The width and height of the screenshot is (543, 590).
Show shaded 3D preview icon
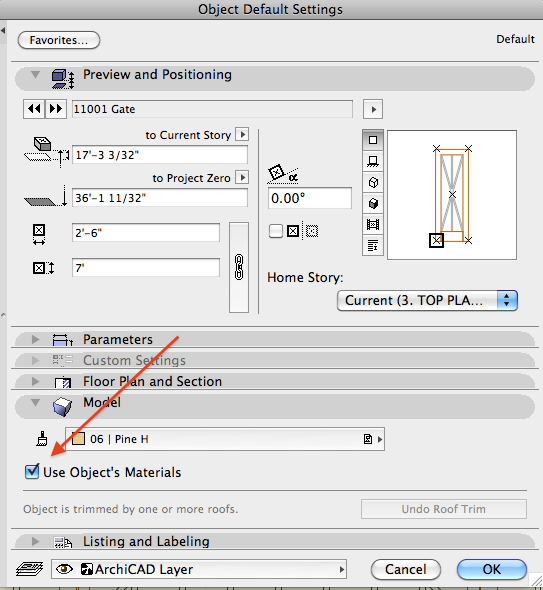373,204
